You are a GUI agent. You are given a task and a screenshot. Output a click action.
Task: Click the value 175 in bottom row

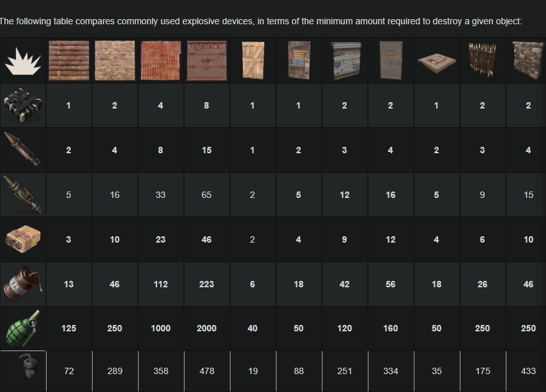(483, 371)
